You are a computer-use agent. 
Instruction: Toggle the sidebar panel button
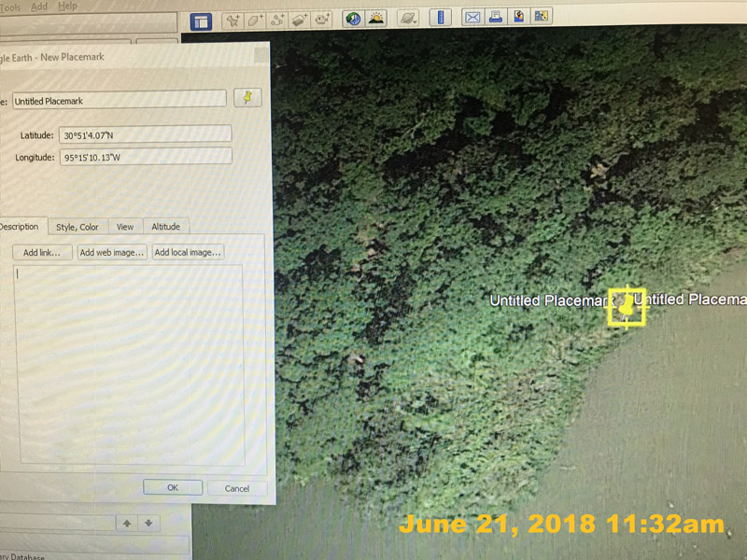point(201,21)
